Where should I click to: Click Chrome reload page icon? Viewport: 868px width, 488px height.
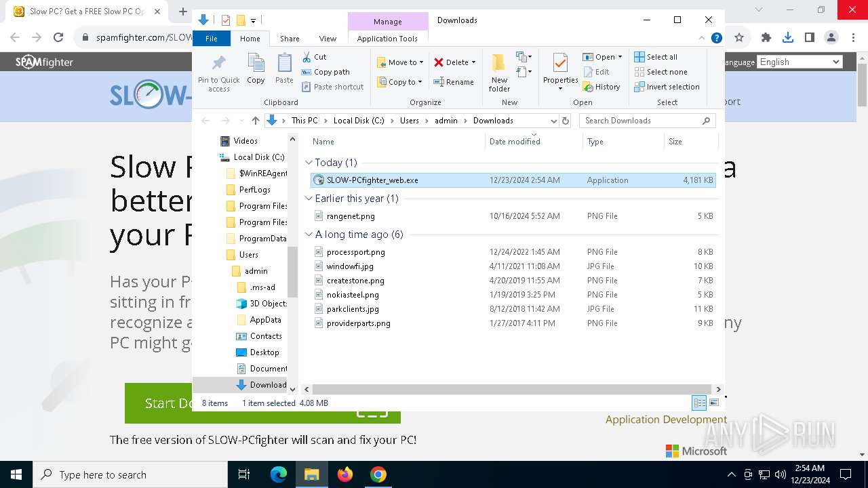click(58, 38)
